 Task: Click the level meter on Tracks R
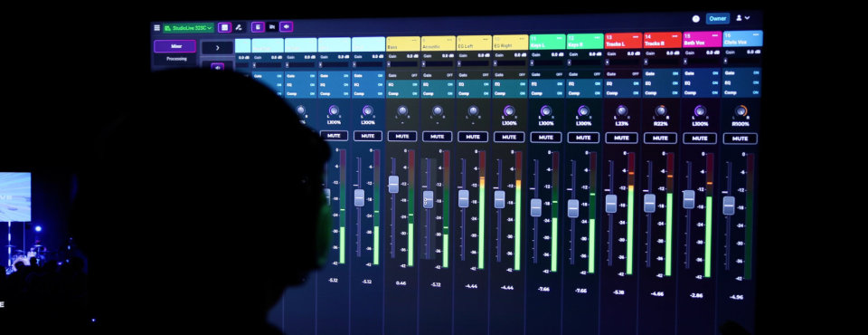[x=669, y=214]
